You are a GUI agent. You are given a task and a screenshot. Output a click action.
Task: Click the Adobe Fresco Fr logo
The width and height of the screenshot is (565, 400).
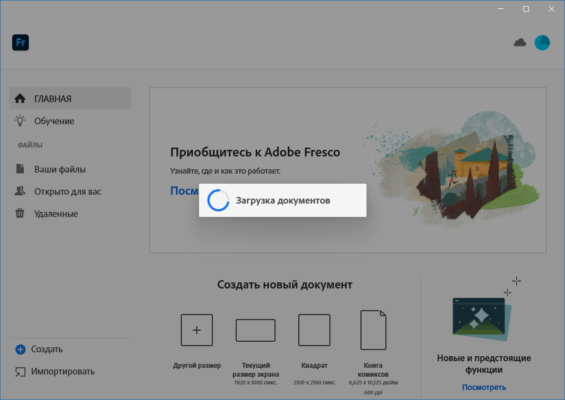(21, 43)
